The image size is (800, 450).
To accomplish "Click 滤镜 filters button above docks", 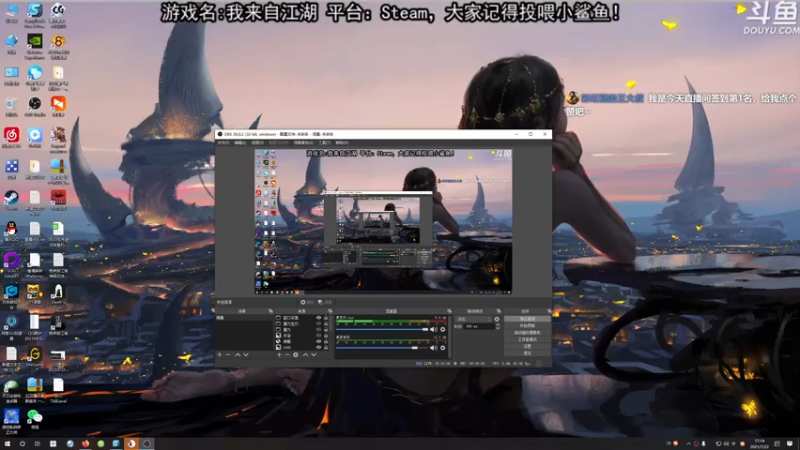I will tap(324, 302).
